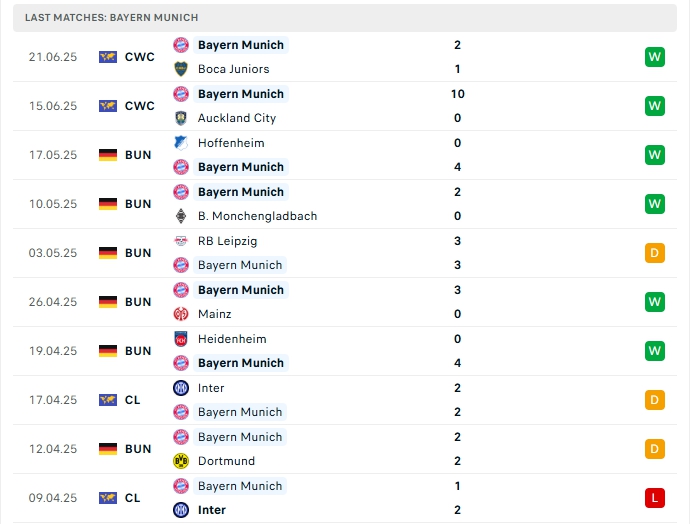Click the Heidenheim team logo
The height and width of the screenshot is (524, 690).
tap(181, 339)
